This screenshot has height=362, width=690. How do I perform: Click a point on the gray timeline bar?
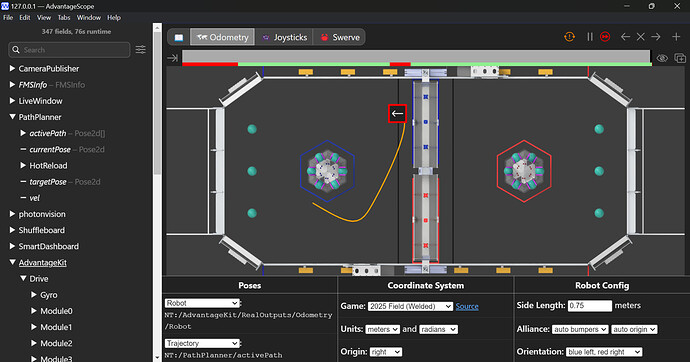pyautogui.click(x=416, y=56)
